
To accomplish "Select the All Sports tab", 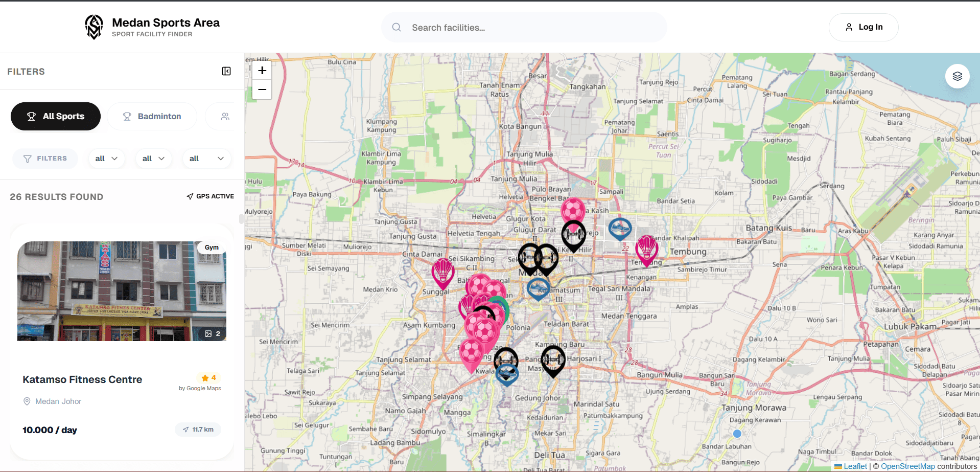I will (x=56, y=117).
